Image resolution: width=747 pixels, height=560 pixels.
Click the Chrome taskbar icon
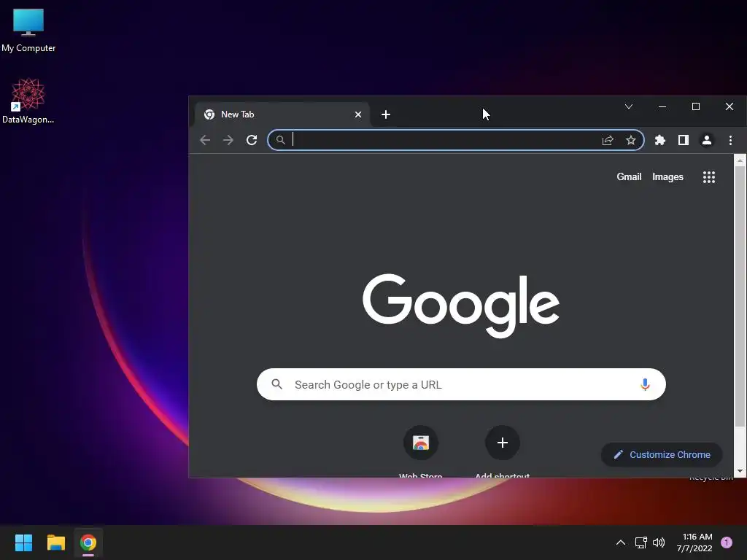point(88,542)
